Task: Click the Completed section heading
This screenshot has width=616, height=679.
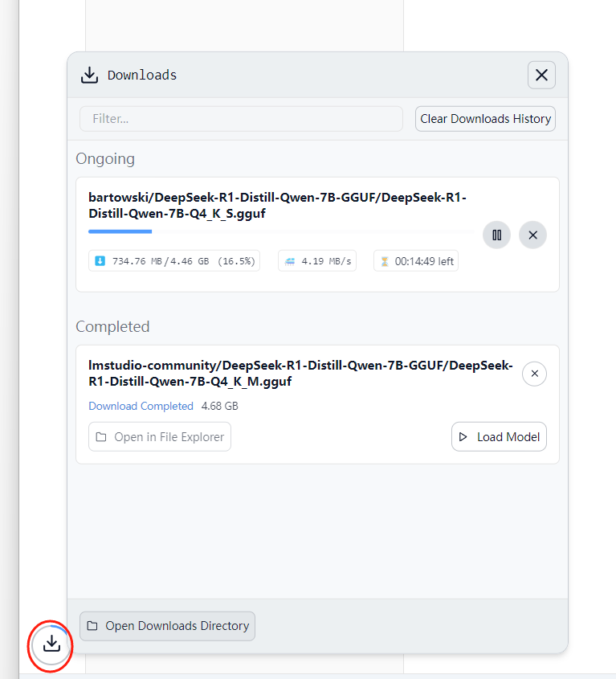Action: tap(112, 326)
